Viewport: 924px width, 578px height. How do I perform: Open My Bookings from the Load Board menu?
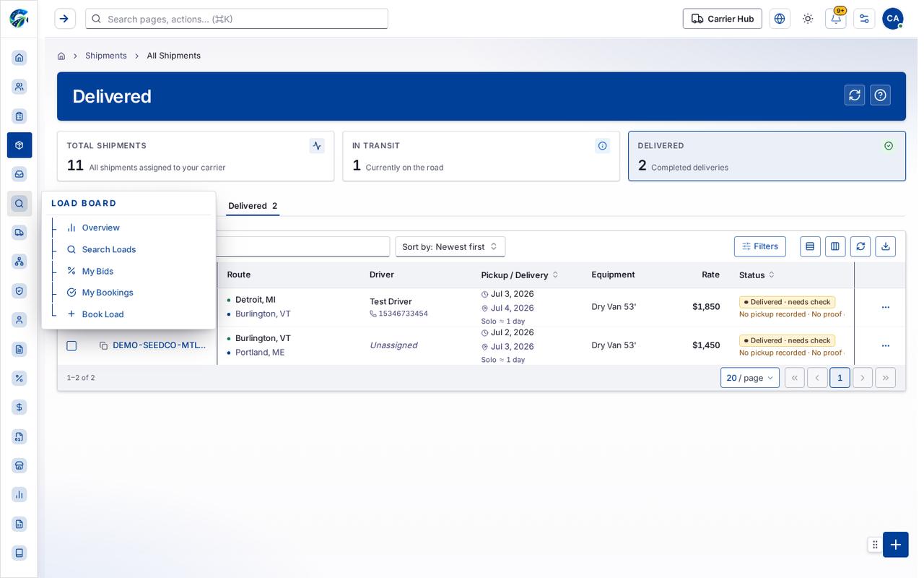[x=108, y=293]
